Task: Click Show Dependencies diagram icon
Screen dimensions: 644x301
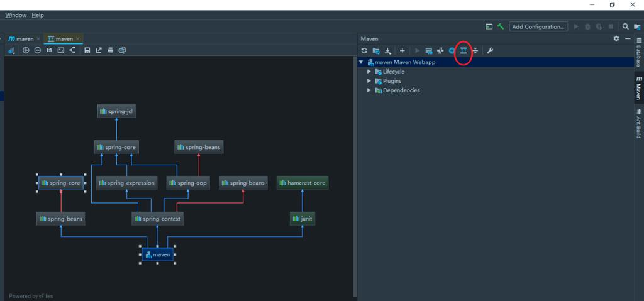Action: pos(464,50)
